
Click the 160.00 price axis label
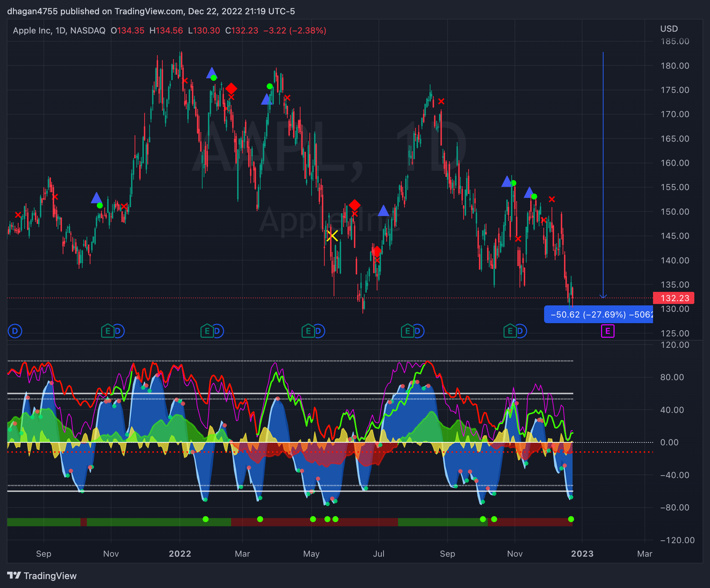675,163
